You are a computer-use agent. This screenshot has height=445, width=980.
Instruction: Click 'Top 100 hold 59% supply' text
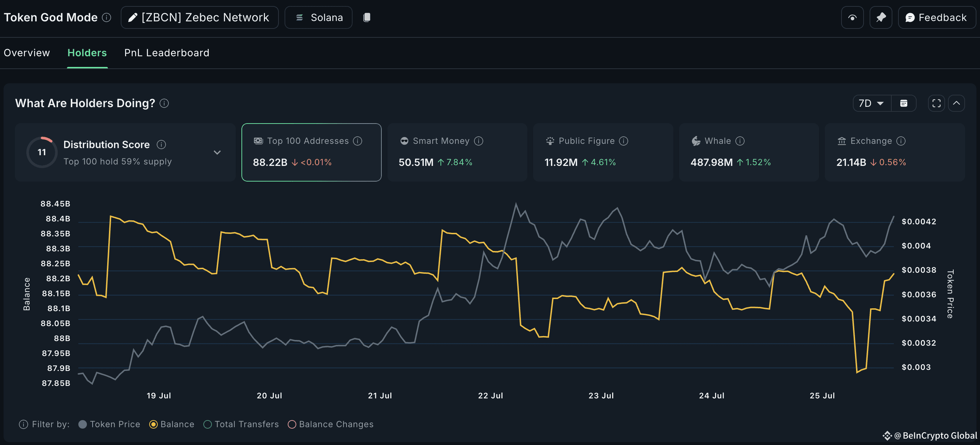[x=118, y=162]
